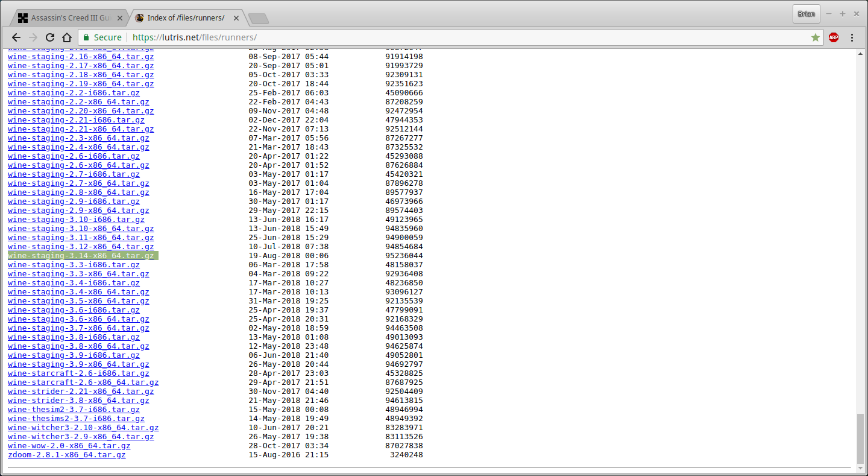Download wine-staging-3.14-x86_64.tar.gz
The image size is (868, 476).
pos(81,256)
